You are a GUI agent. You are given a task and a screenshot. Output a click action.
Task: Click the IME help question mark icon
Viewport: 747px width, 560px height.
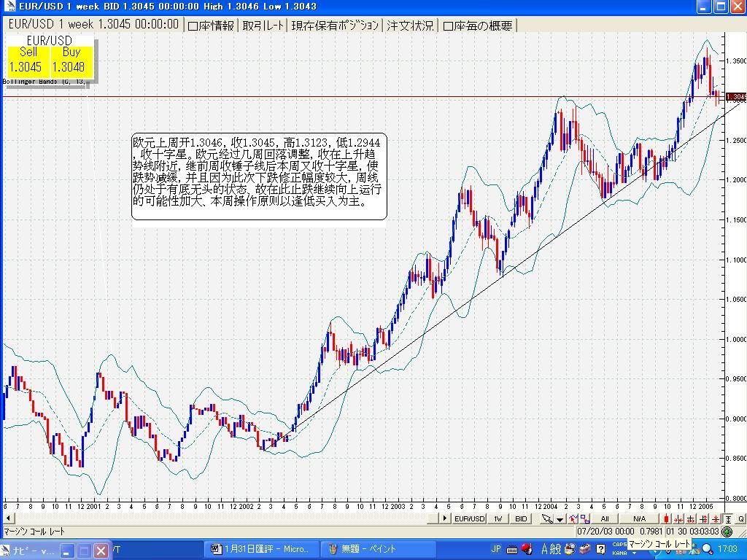(x=601, y=549)
